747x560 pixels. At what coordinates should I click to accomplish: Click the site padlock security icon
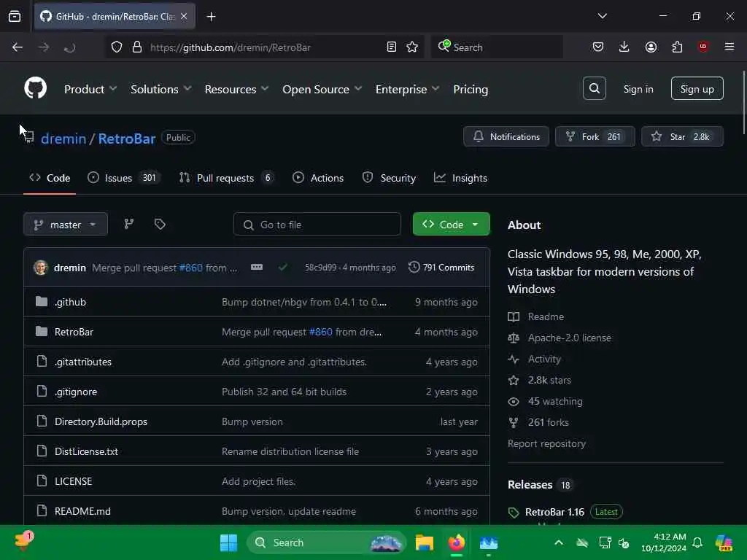(x=137, y=47)
